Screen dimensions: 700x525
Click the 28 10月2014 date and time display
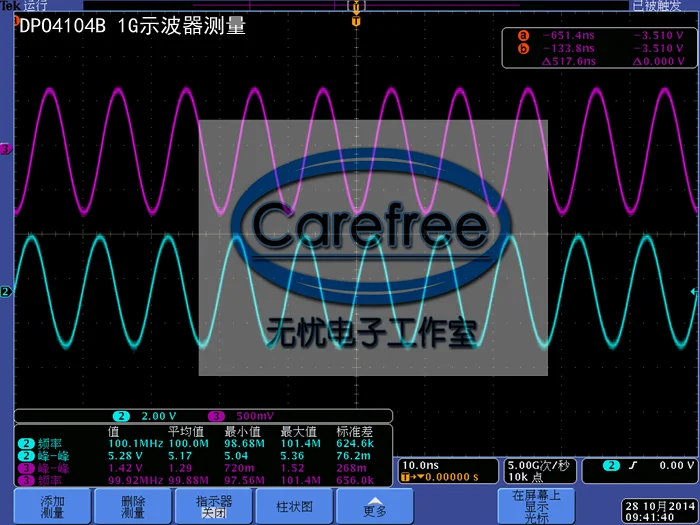tap(660, 512)
